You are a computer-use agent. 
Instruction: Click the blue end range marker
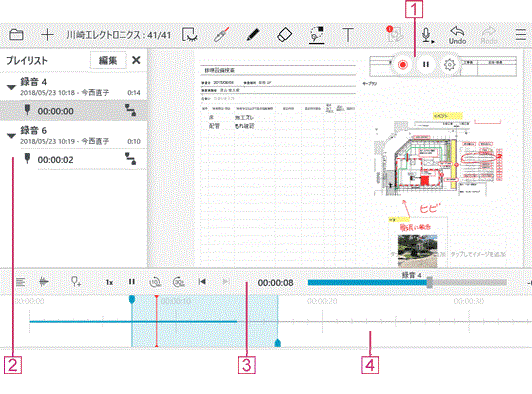278,343
